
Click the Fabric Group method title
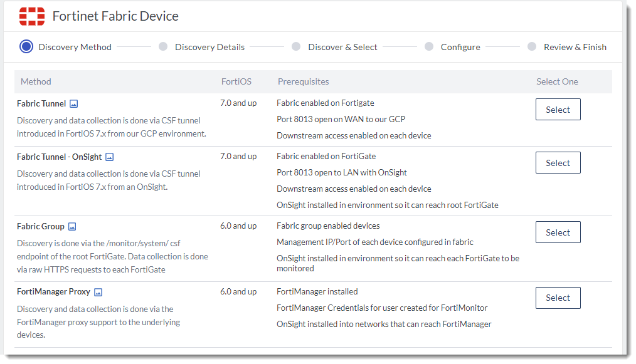(40, 227)
